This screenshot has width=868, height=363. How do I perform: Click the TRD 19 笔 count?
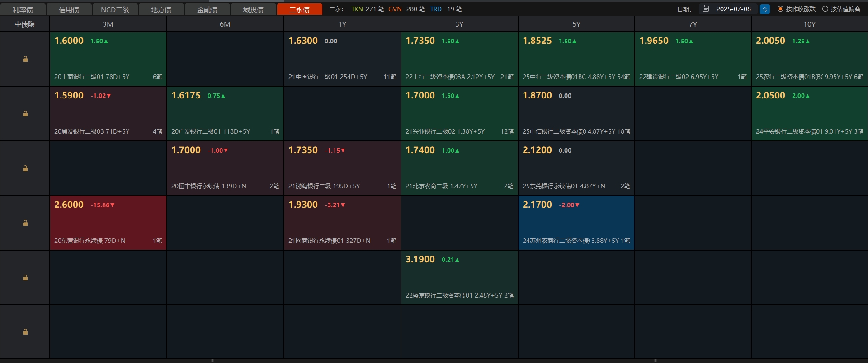(446, 9)
